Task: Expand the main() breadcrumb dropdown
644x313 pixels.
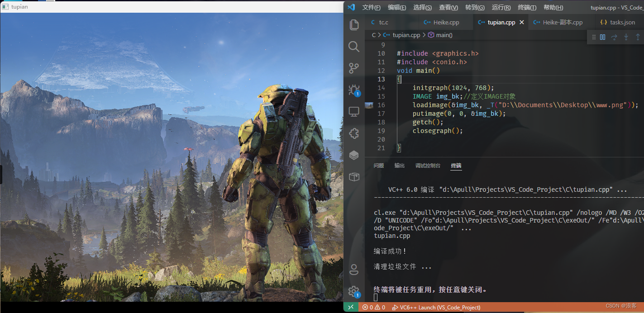Action: (x=444, y=35)
